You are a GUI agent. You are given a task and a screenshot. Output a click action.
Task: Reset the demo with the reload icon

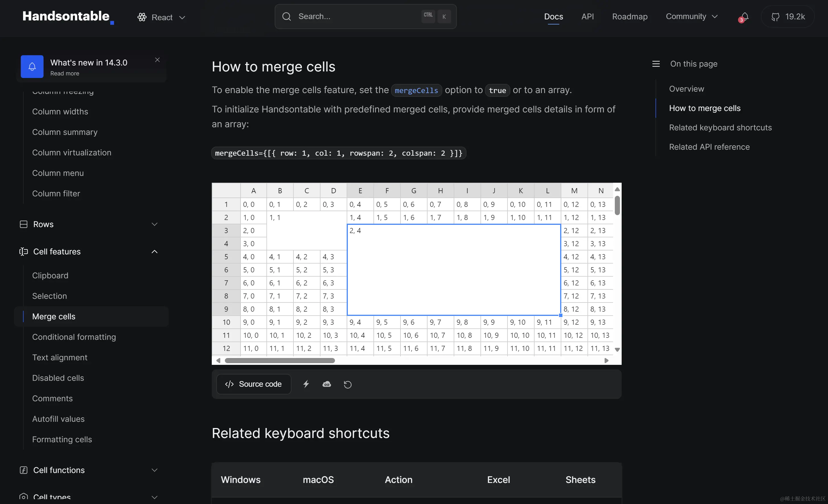point(348,384)
